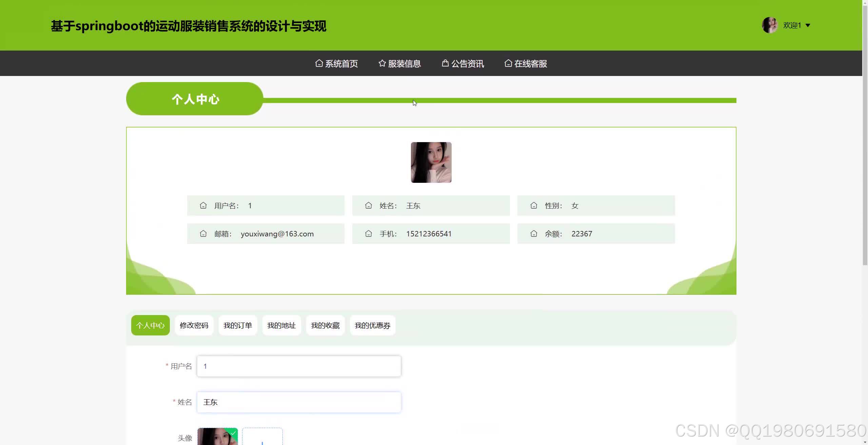Click the home icon beside 系统首页

click(319, 63)
